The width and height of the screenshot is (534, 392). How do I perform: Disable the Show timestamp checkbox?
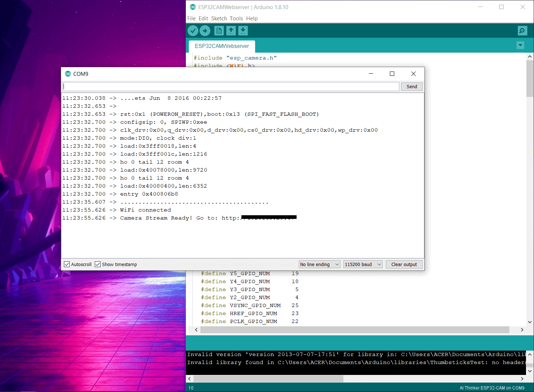(98, 264)
